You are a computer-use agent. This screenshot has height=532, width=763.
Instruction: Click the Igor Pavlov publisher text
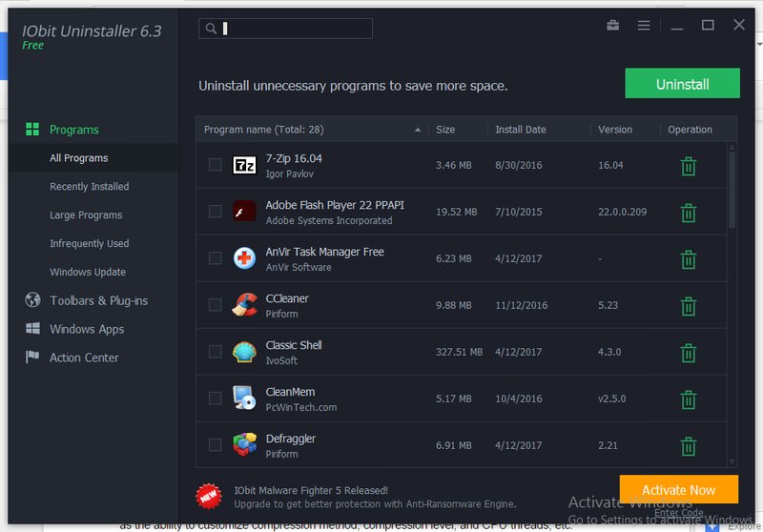289,174
